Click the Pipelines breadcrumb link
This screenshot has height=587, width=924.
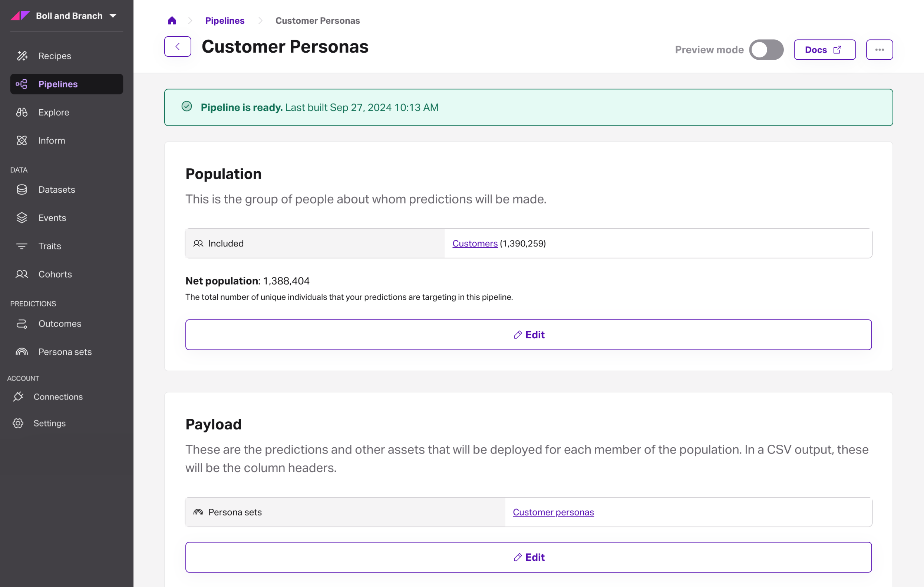[x=224, y=21]
